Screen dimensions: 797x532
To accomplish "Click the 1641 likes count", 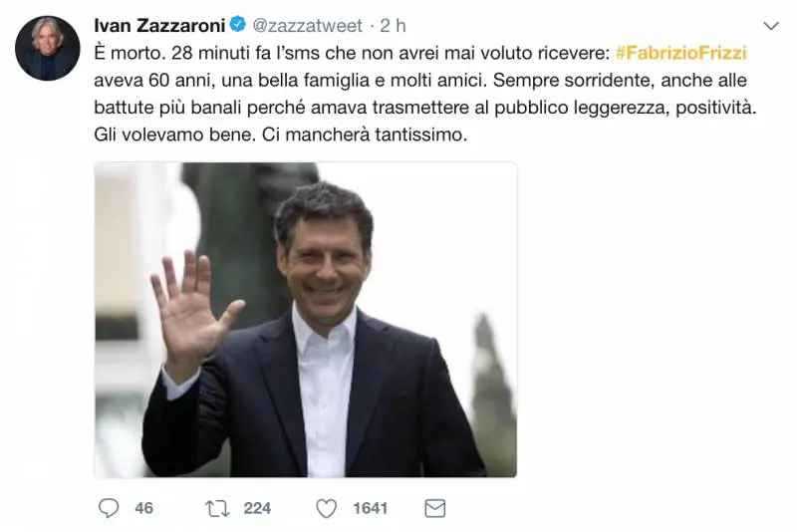I will (370, 508).
